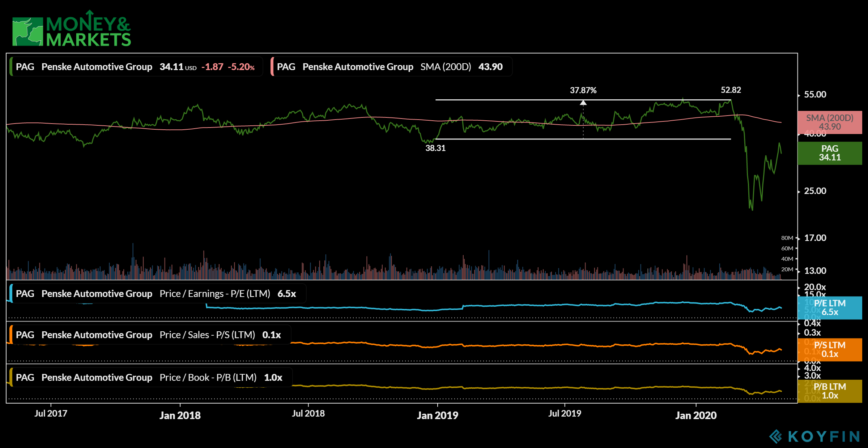The image size is (868, 448).
Task: Select the pink SMA (200D) 43.90 tag
Action: 830,122
